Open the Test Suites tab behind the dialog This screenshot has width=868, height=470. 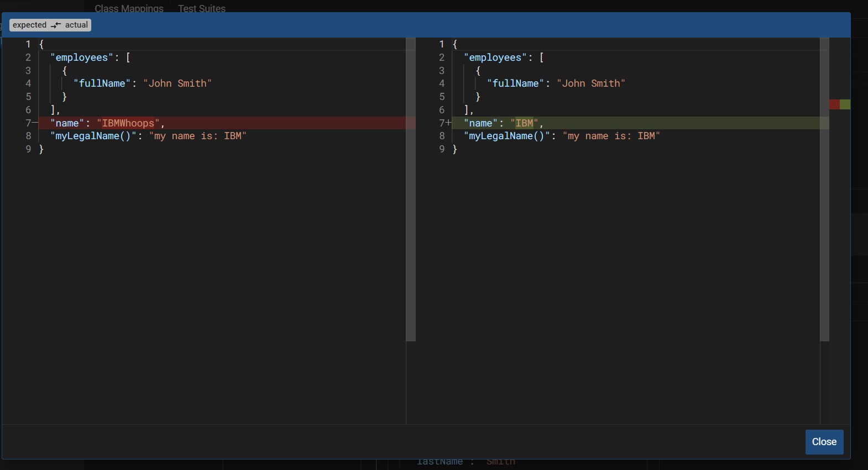tap(202, 8)
